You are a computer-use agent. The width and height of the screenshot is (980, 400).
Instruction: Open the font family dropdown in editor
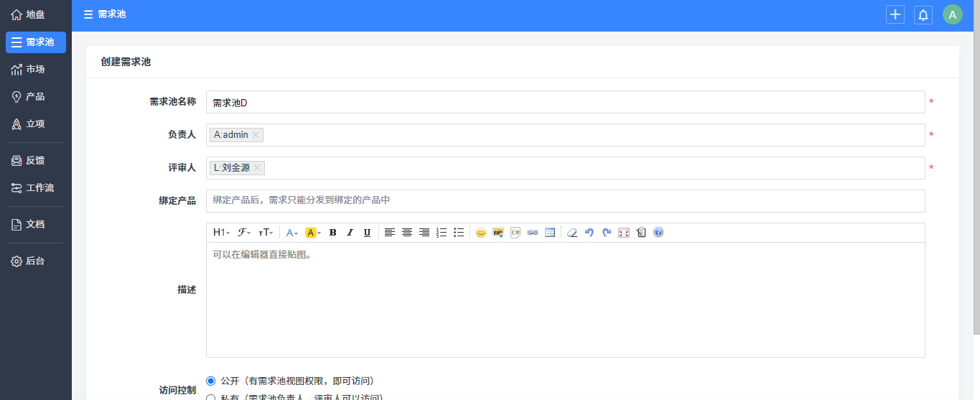coord(244,233)
